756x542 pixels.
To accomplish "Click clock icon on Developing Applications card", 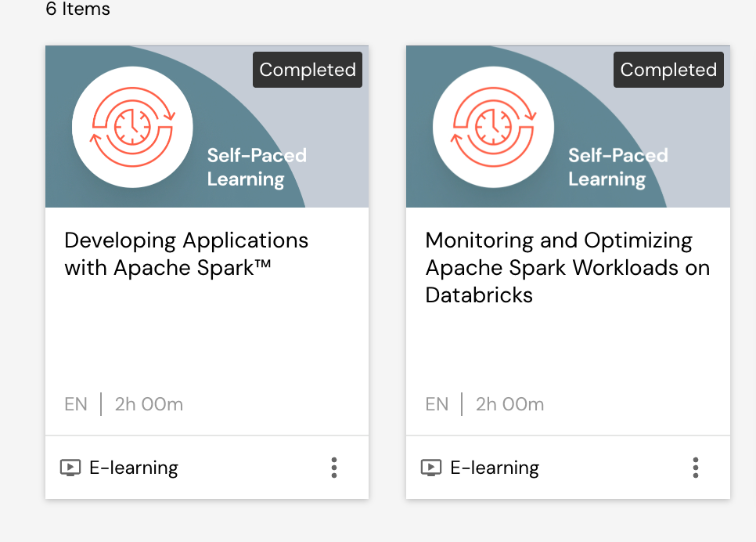I will (x=133, y=127).
